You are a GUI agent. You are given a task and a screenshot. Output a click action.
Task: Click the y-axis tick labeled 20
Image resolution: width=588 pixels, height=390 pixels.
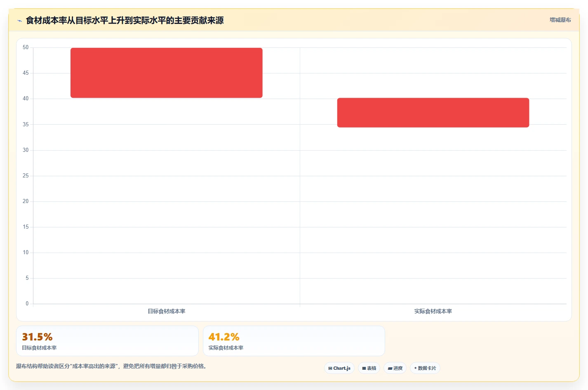pyautogui.click(x=26, y=201)
